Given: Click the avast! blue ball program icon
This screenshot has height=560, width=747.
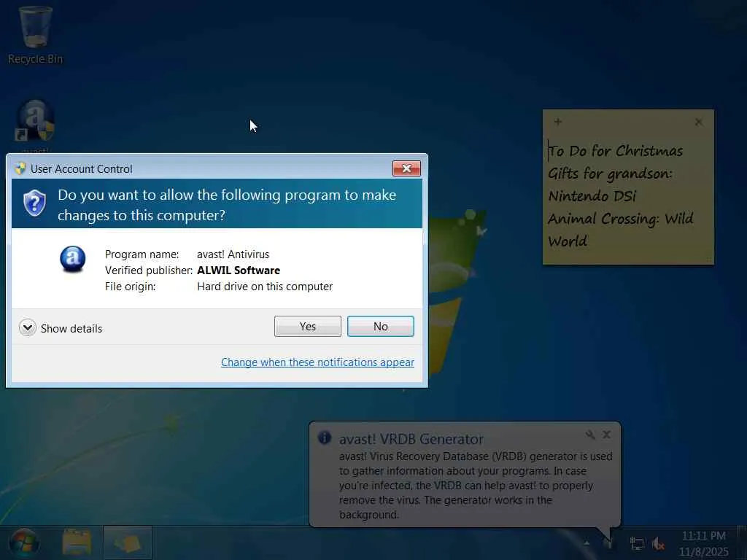Looking at the screenshot, I should [x=73, y=259].
